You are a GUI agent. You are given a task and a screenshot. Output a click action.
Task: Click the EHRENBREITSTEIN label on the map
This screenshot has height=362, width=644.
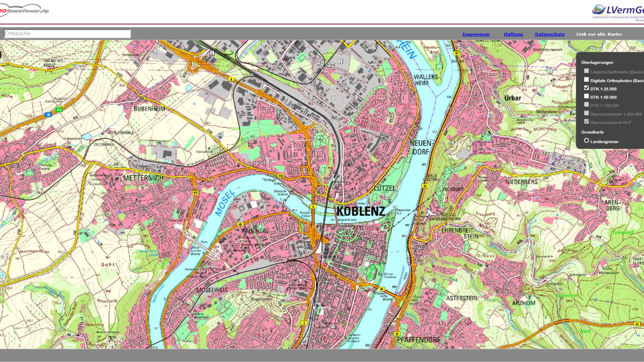point(460,233)
